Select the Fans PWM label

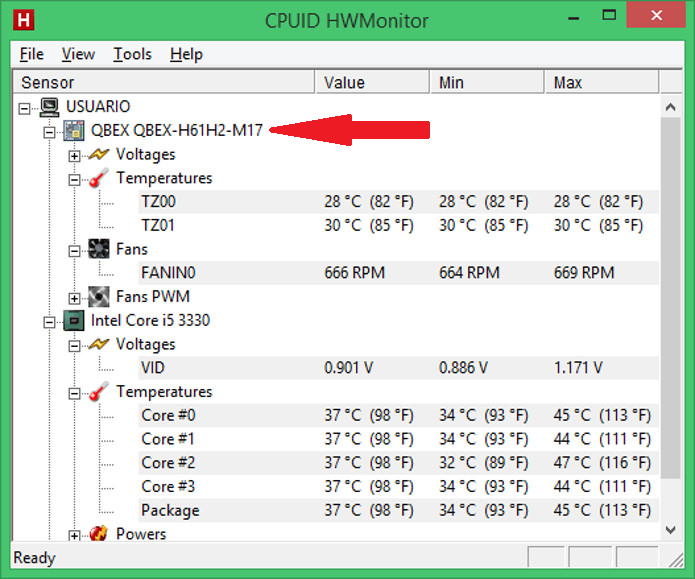(153, 296)
